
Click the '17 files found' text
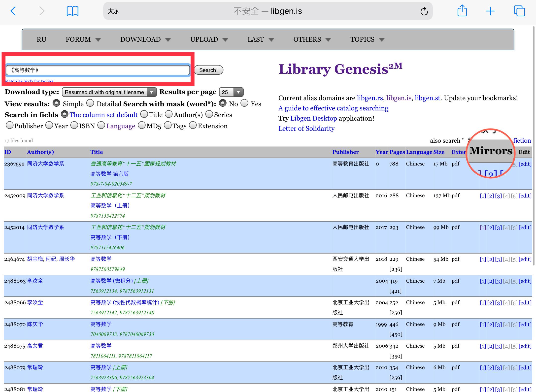pyautogui.click(x=19, y=141)
